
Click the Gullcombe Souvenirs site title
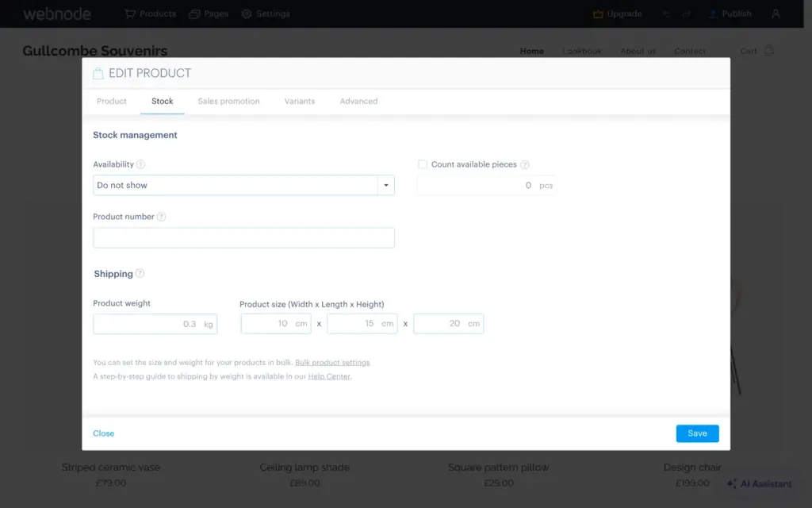point(95,51)
